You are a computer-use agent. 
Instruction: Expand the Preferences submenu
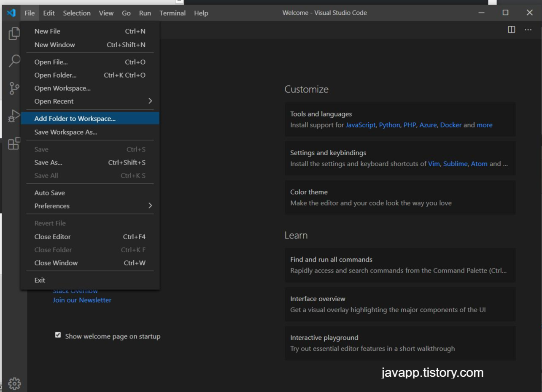(90, 206)
